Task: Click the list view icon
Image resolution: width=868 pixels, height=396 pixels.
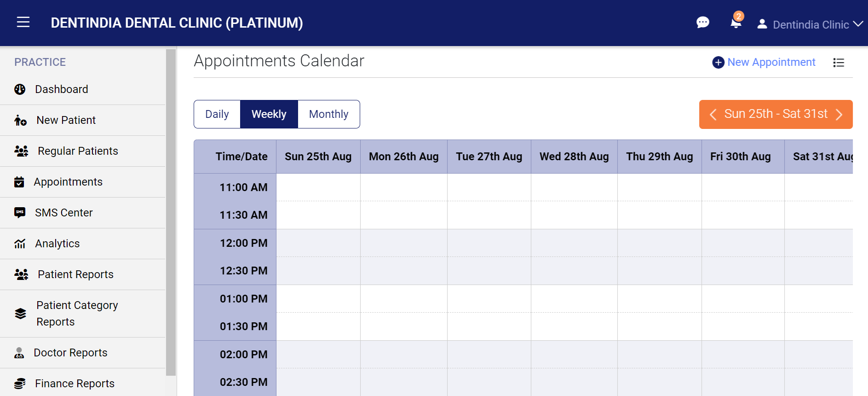Action: (x=838, y=63)
